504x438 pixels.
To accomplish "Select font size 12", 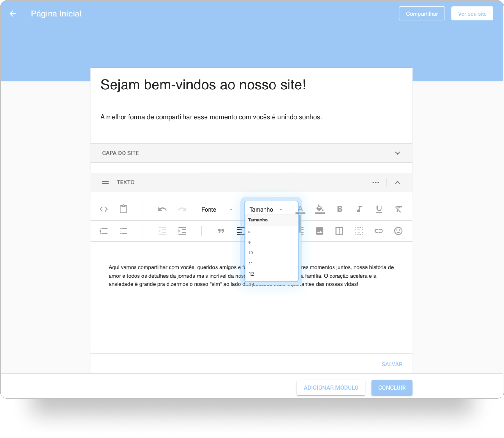I will coord(251,274).
